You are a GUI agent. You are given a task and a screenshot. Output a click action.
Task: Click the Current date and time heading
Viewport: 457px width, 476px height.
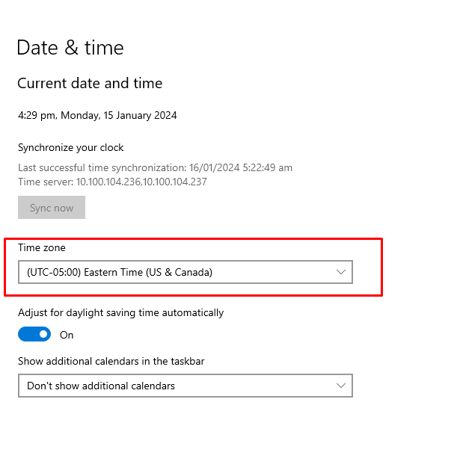pyautogui.click(x=90, y=84)
